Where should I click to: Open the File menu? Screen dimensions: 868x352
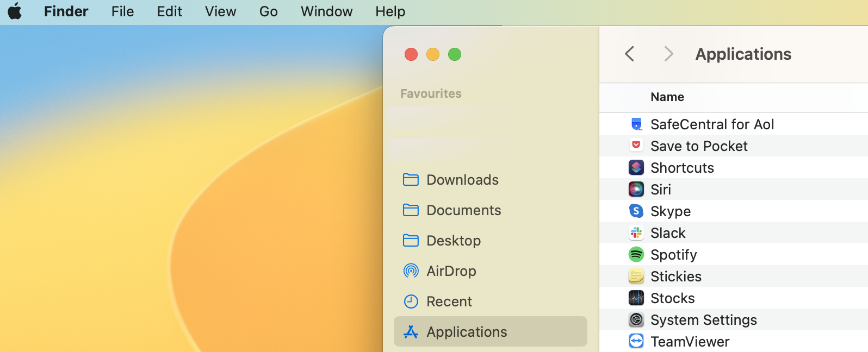122,11
